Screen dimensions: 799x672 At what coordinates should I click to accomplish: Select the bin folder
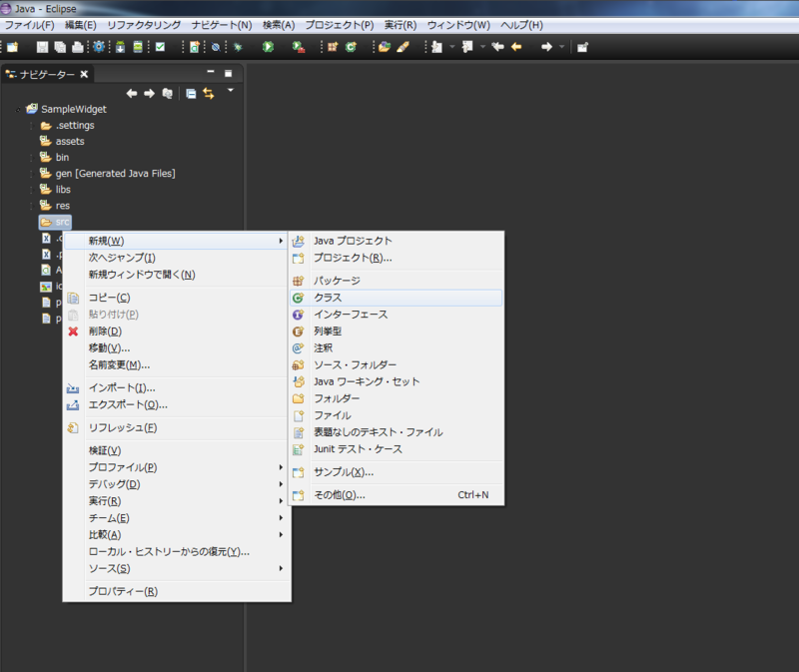[55, 158]
